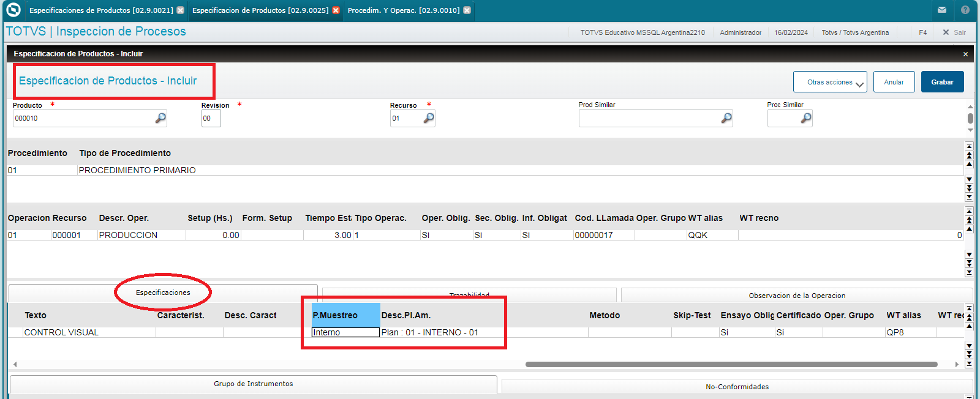The image size is (980, 399).
Task: Open Proc Similar lookup magnifier icon
Action: tap(806, 118)
